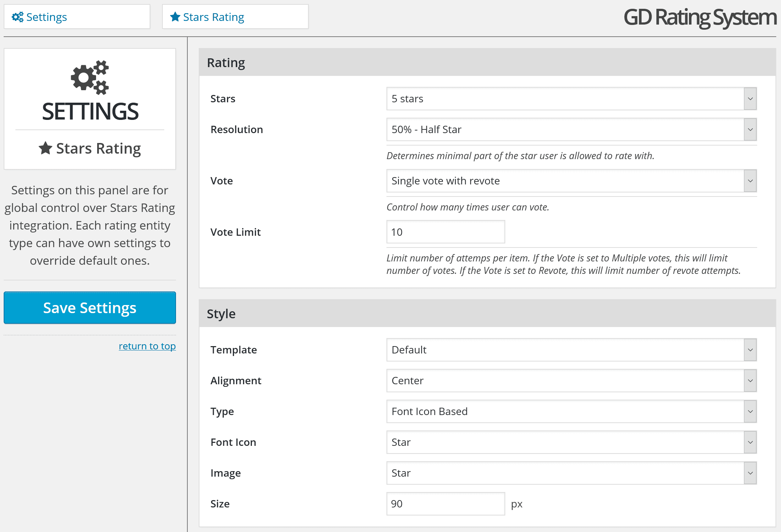Open the Vote dropdown
781x532 pixels.
(572, 181)
